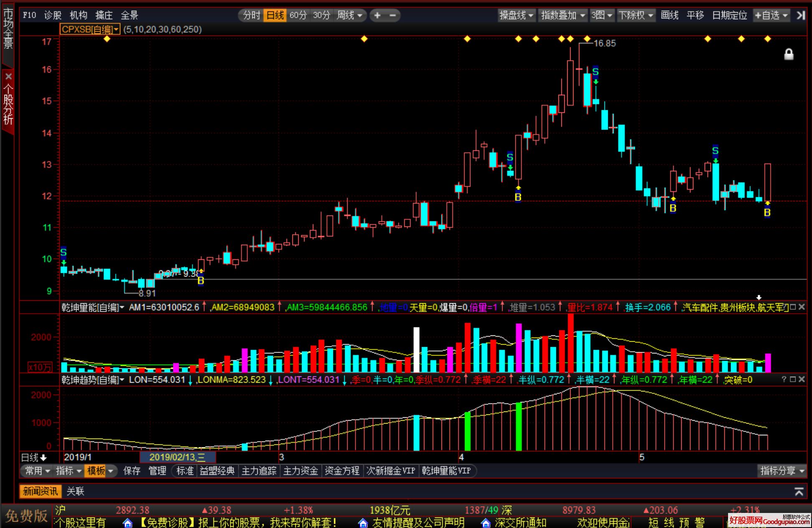Click the first green bar in trend panel
This screenshot has width=812, height=528.
(x=468, y=431)
